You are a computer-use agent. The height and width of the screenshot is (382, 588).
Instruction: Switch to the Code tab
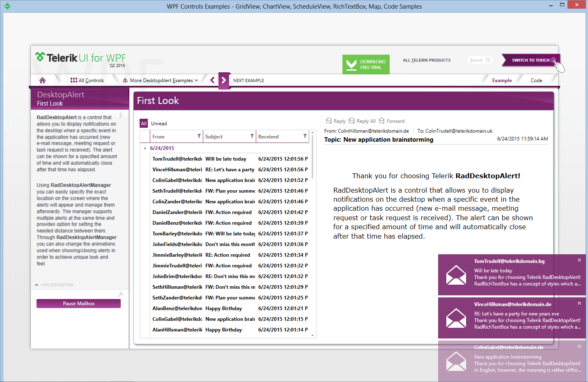[536, 81]
